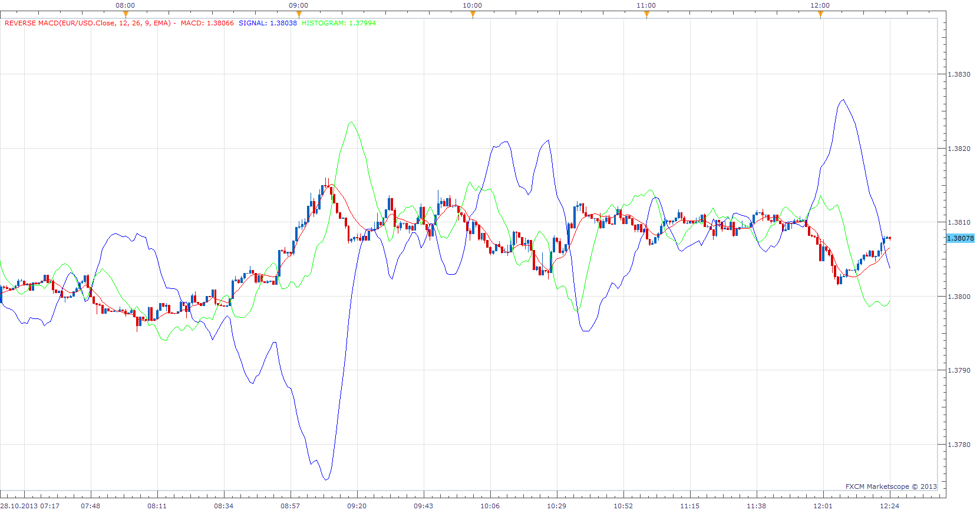Click the 10:52 time axis label
The image size is (980, 513).
pos(623,506)
